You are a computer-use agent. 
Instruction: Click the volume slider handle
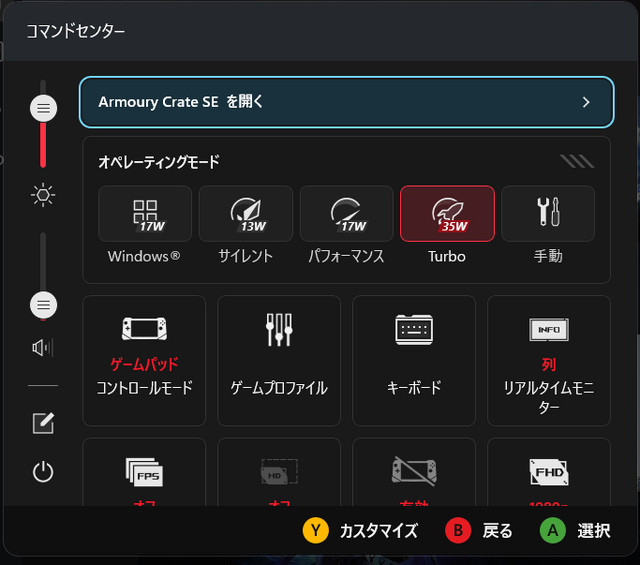[x=43, y=305]
